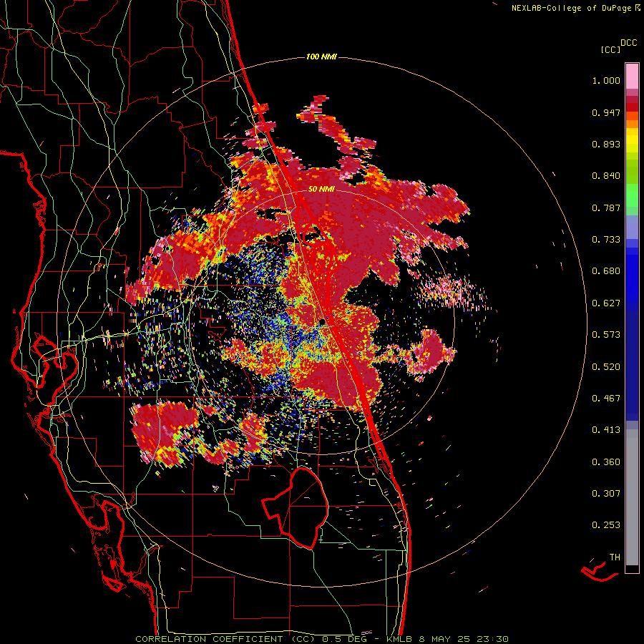Click the 0.680 value on the color scale

point(606,271)
